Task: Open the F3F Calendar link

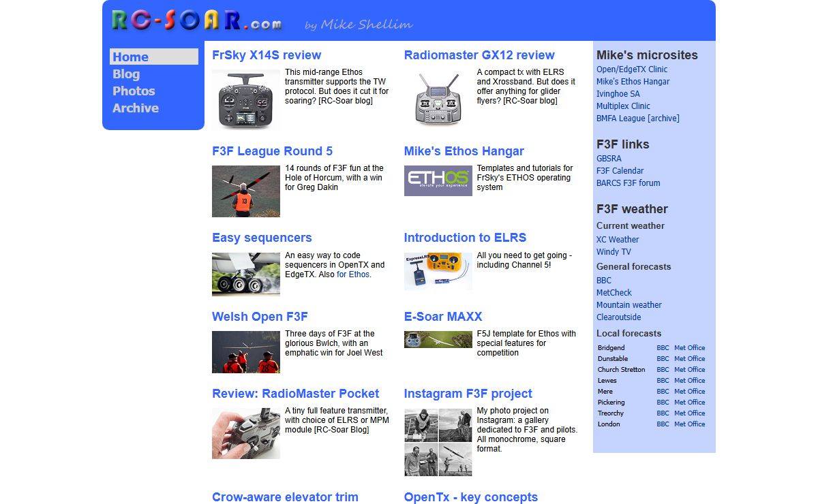Action: point(620,171)
